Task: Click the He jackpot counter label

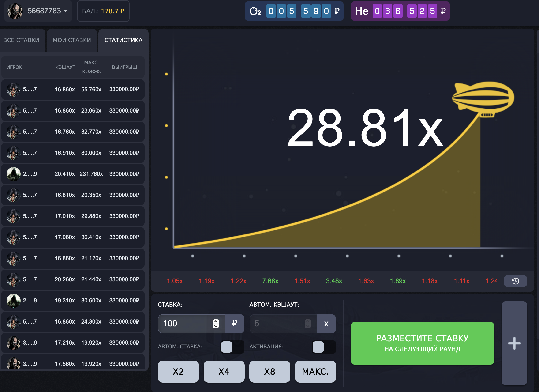Action: (x=361, y=11)
